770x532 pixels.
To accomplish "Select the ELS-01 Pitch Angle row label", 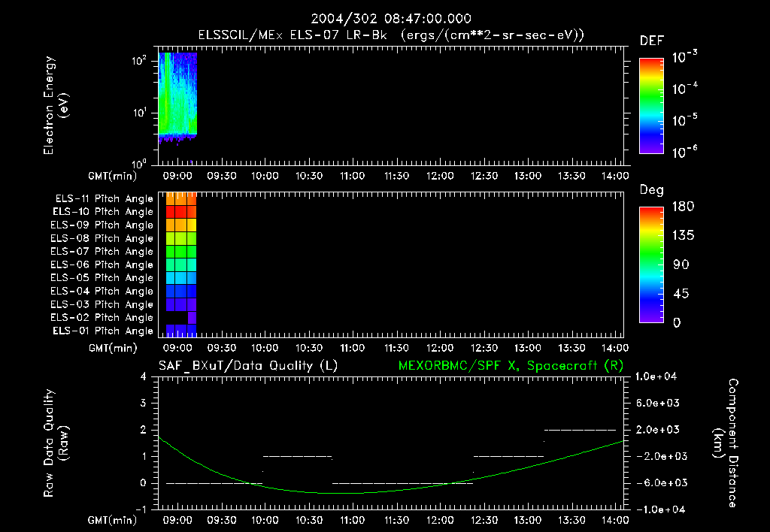I will click(x=103, y=331).
